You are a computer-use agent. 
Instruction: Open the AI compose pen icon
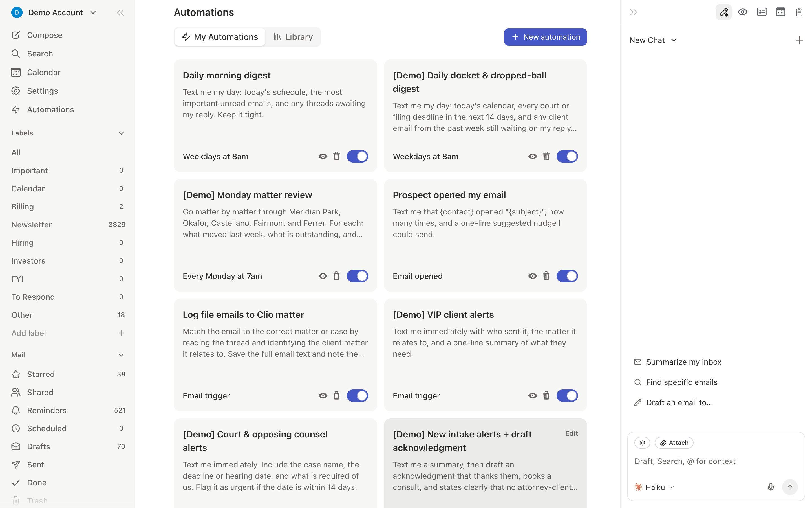723,12
